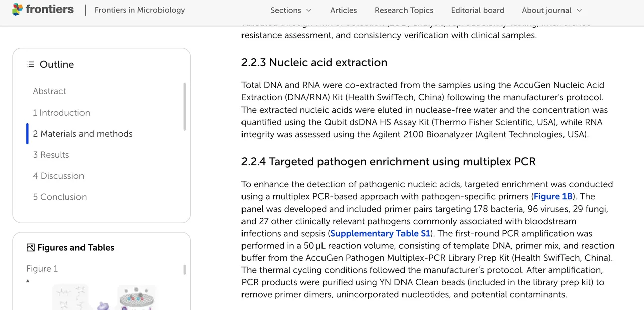Open the Frontiers in Microbiology journal link

(139, 10)
